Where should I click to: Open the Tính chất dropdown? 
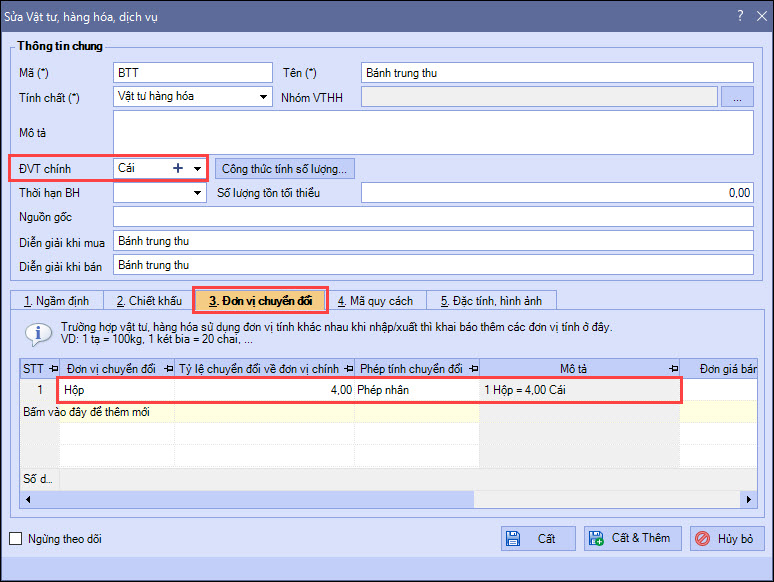tap(263, 97)
